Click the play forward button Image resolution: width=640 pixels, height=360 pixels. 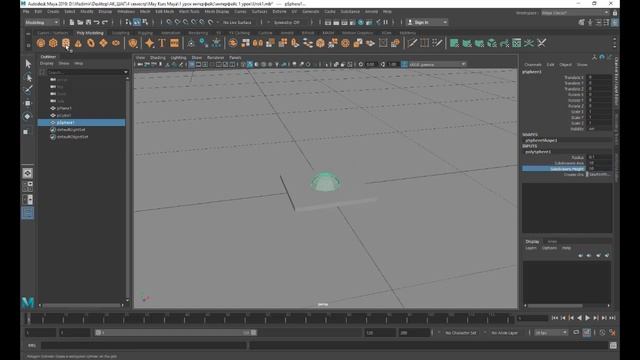[587, 318]
